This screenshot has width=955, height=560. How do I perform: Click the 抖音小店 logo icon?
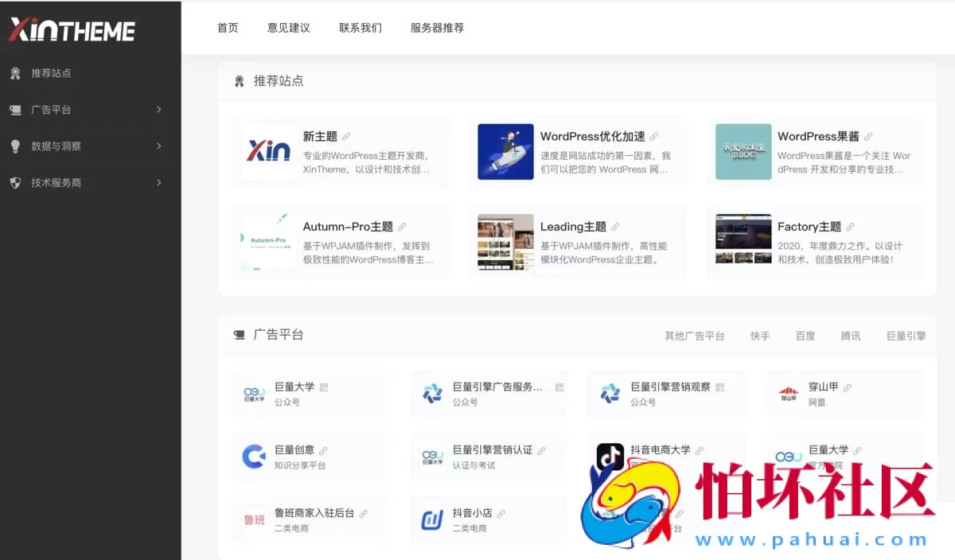(x=431, y=519)
